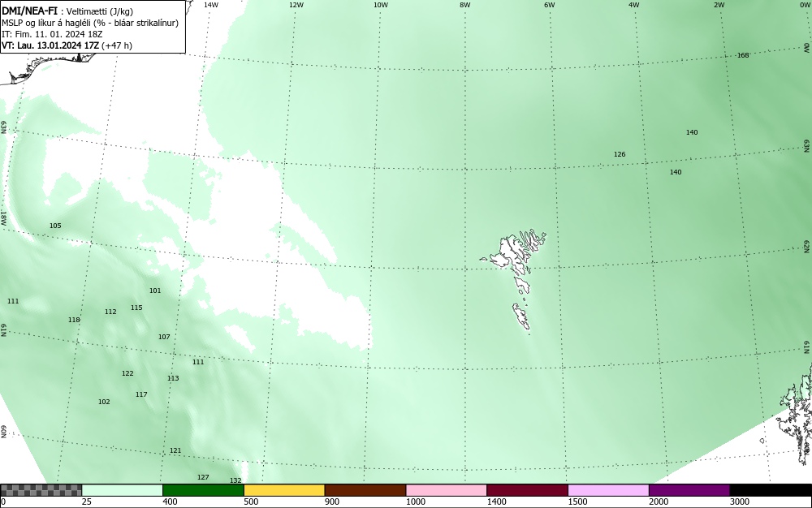Click the value label '101'
Image resolution: width=812 pixels, height=508 pixels.
coord(155,291)
